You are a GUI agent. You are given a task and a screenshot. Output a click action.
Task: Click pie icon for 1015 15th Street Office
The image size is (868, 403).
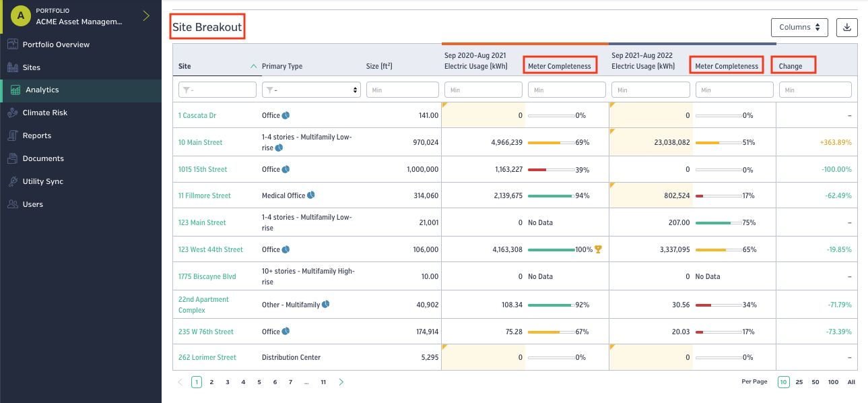(x=286, y=169)
